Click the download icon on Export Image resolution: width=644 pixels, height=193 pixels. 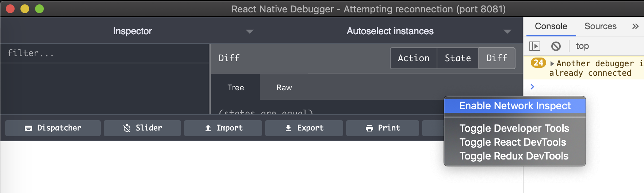(288, 128)
